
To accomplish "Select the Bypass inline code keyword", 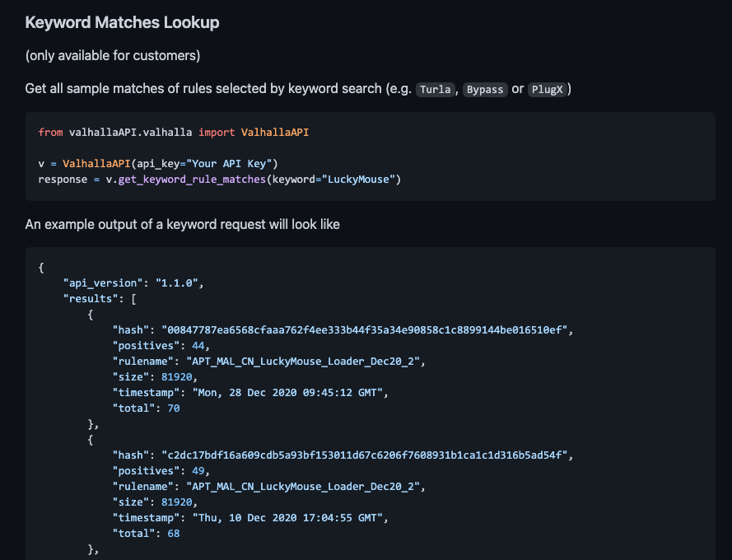I will 483,89.
